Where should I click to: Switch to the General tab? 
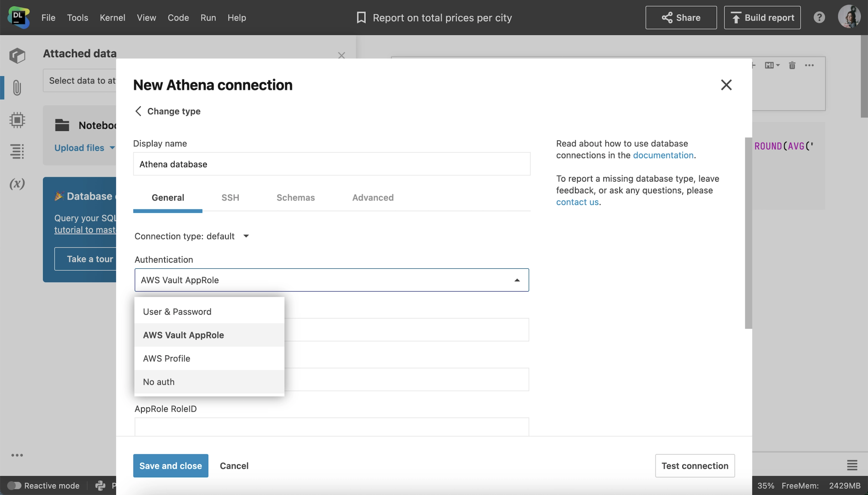click(168, 198)
